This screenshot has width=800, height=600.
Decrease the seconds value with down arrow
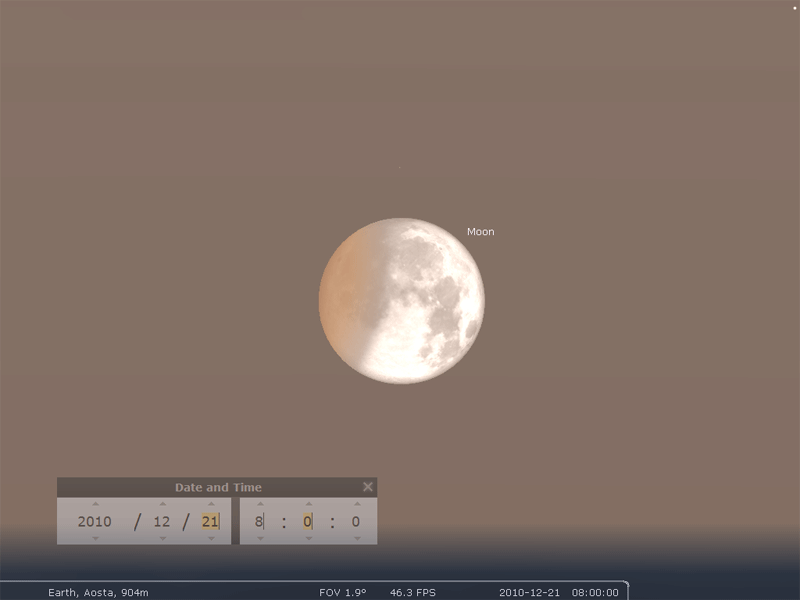pyautogui.click(x=357, y=538)
